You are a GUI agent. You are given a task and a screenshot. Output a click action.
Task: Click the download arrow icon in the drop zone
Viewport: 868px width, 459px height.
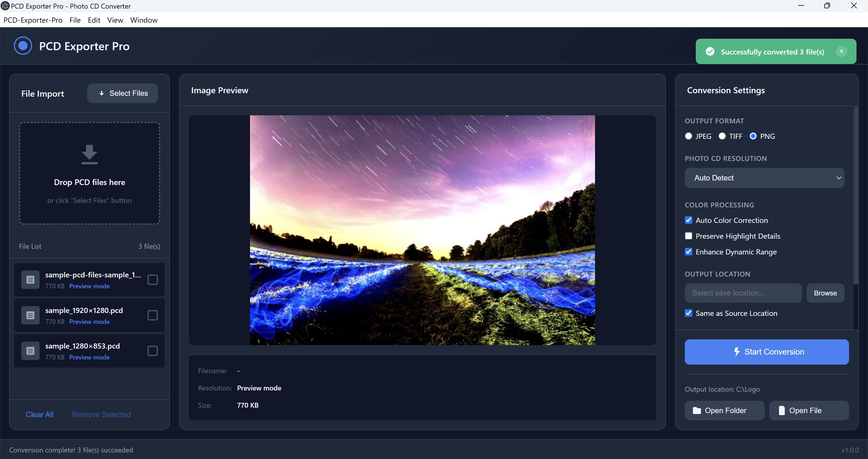click(89, 154)
